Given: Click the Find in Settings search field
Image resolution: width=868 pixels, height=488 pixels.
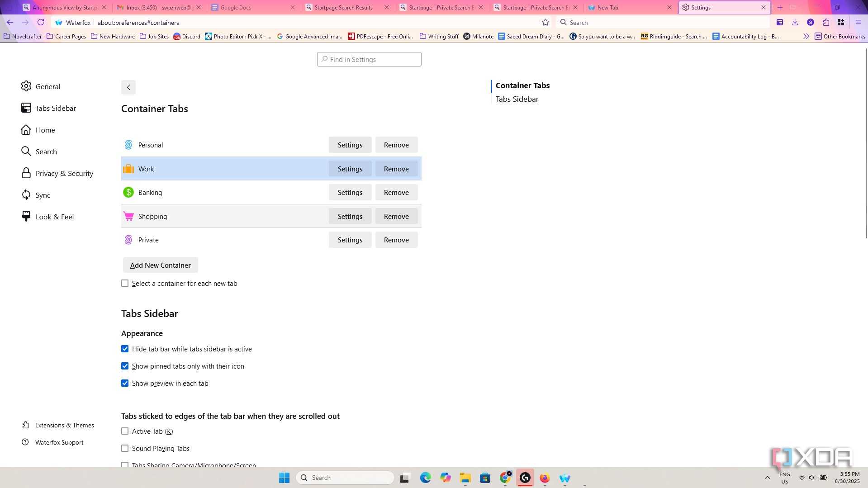Looking at the screenshot, I should (x=369, y=59).
